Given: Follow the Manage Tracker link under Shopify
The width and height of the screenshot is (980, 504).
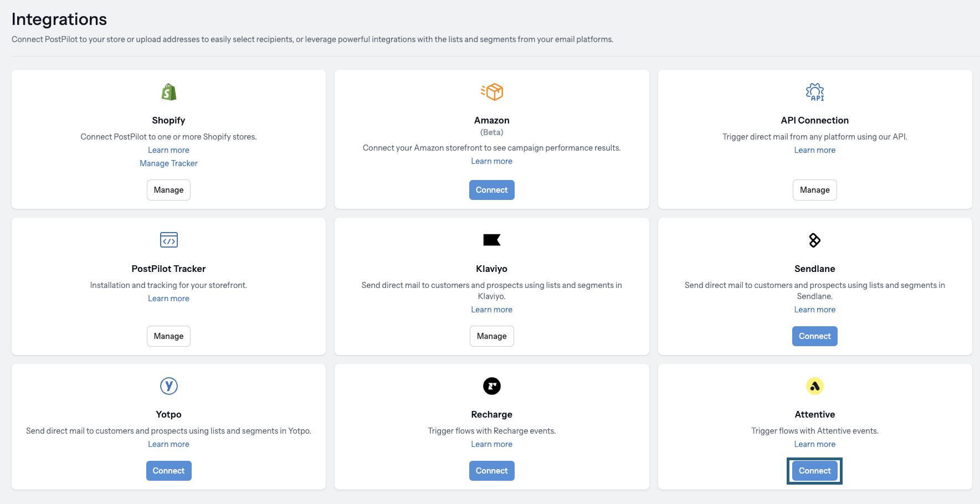Looking at the screenshot, I should pyautogui.click(x=169, y=163).
